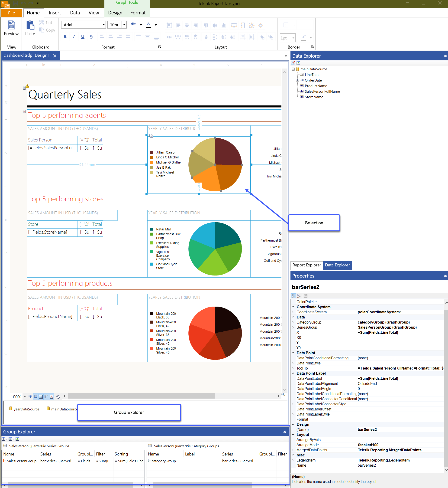Enable the pan hand tool near the zoom controls
The image size is (448, 488).
coord(58,397)
